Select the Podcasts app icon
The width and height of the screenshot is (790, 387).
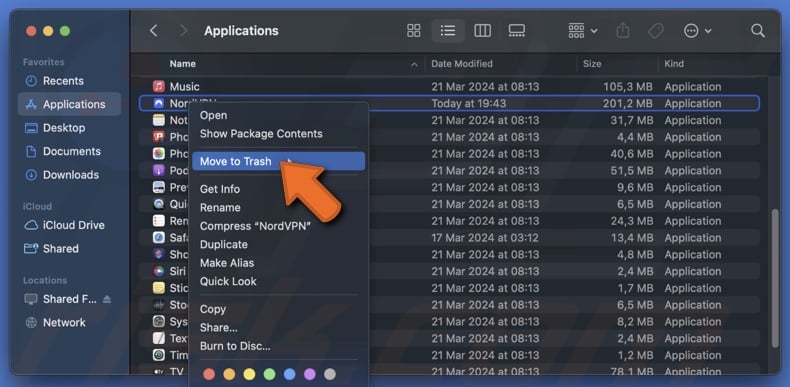tap(159, 170)
